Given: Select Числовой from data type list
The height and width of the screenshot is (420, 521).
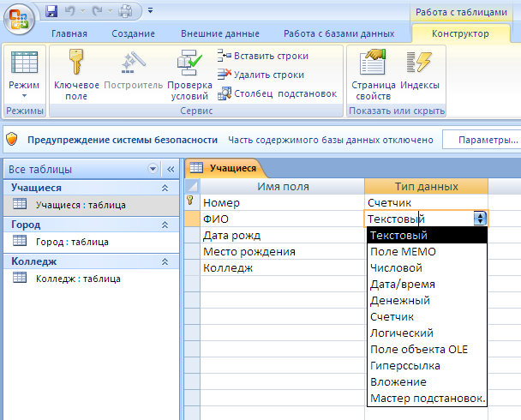Looking at the screenshot, I should point(395,268).
